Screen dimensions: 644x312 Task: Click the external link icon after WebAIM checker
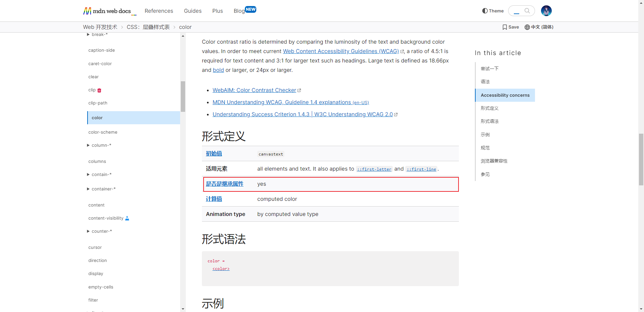[x=299, y=90]
